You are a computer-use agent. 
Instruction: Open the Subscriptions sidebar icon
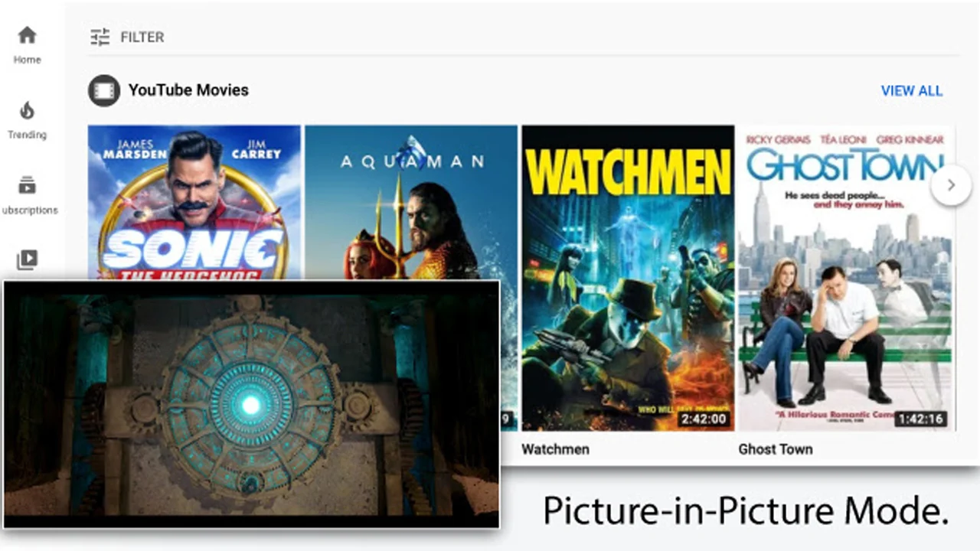(27, 185)
